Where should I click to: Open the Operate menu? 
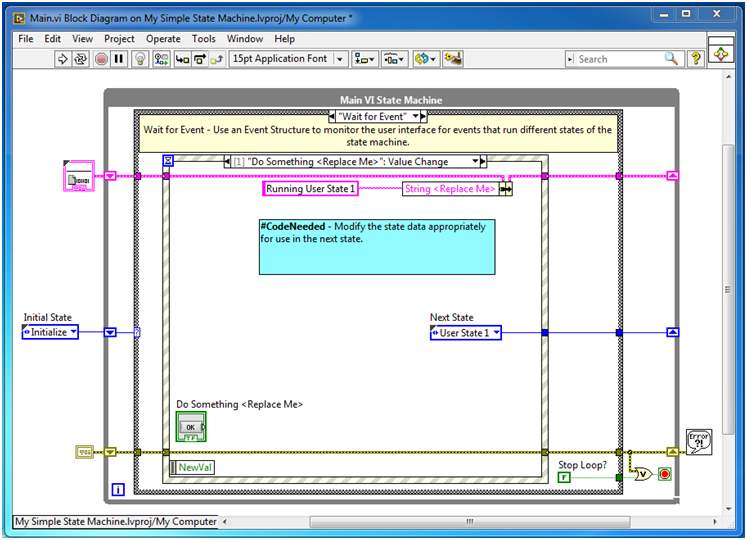(163, 39)
